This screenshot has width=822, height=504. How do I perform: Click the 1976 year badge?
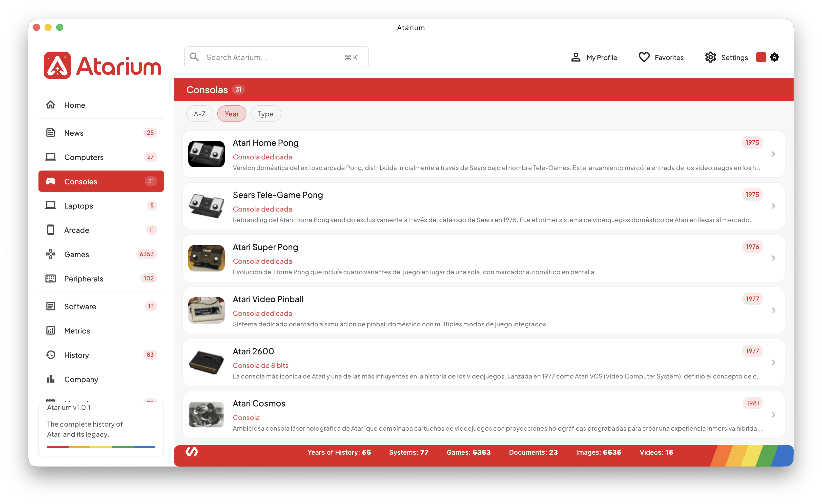752,247
